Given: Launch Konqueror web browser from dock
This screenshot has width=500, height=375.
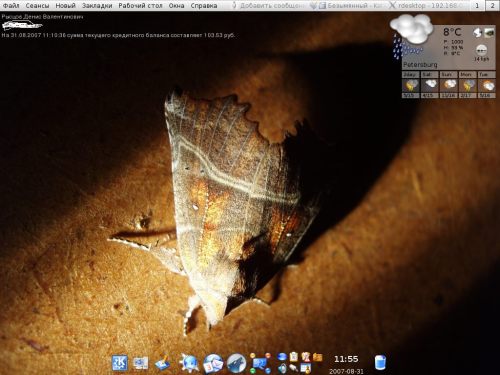Looking at the screenshot, I should (189, 363).
